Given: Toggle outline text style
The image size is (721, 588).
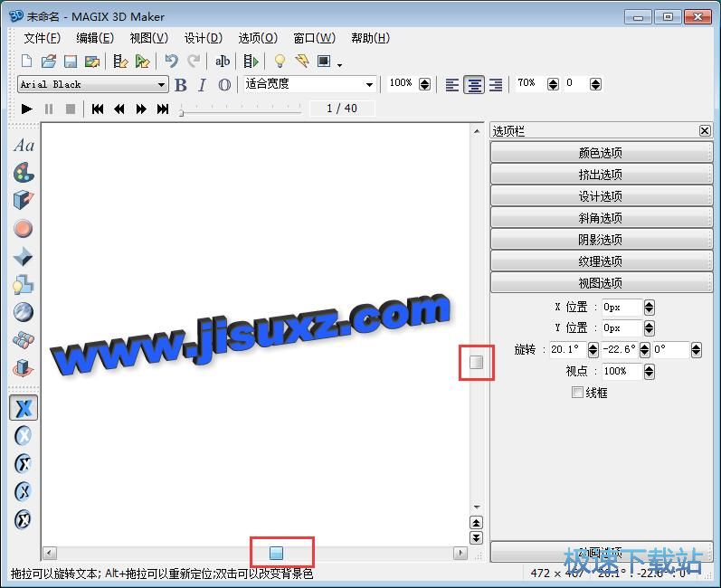Looking at the screenshot, I should click(224, 85).
